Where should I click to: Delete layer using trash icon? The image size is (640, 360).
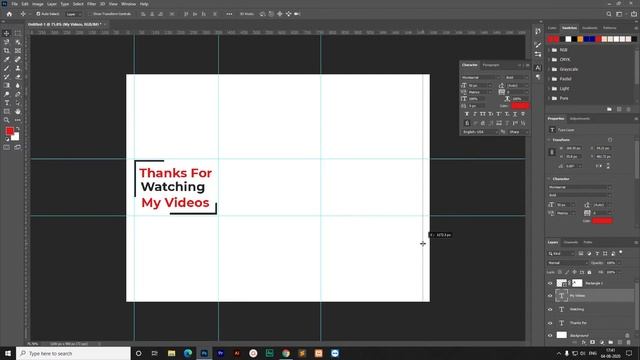pyautogui.click(x=629, y=342)
